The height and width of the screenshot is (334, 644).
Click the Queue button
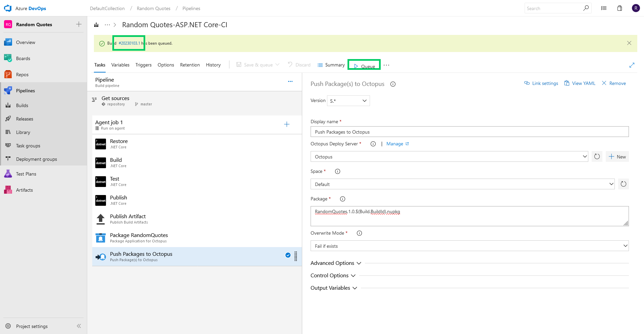tap(364, 66)
